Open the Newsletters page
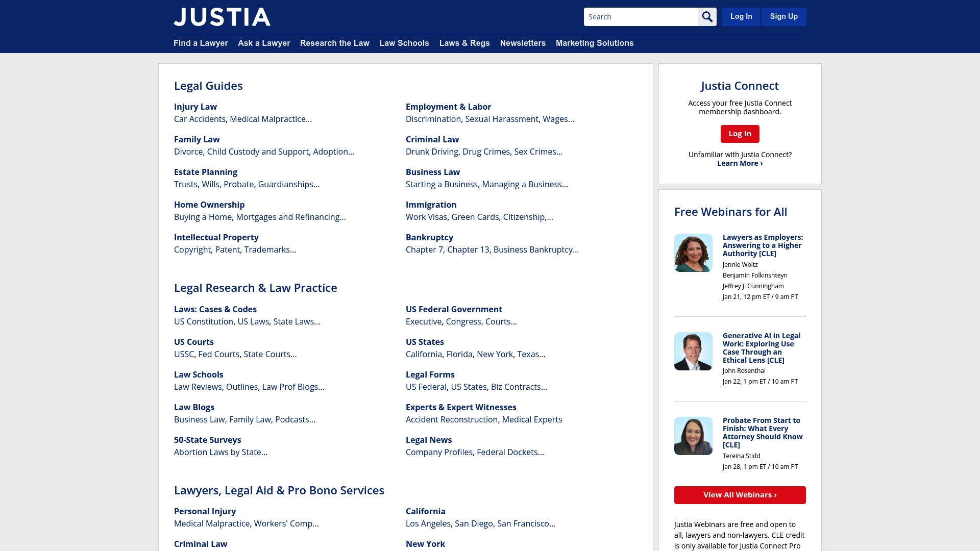 click(x=523, y=43)
